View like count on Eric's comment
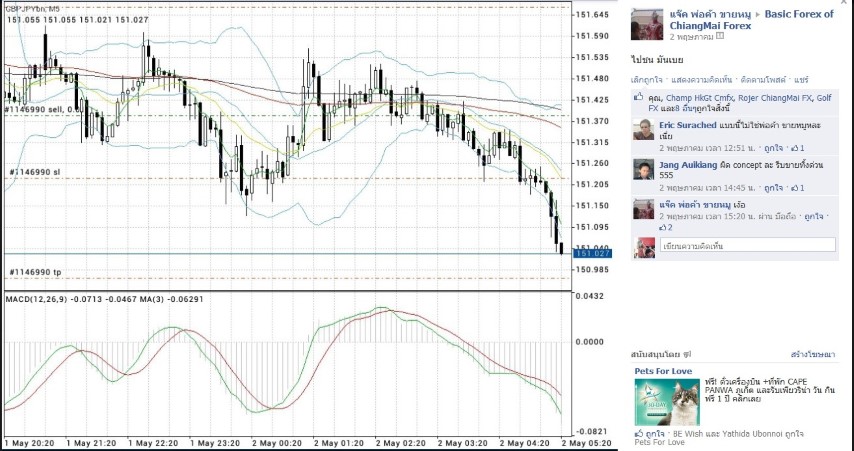The width and height of the screenshot is (854, 451). (x=798, y=148)
